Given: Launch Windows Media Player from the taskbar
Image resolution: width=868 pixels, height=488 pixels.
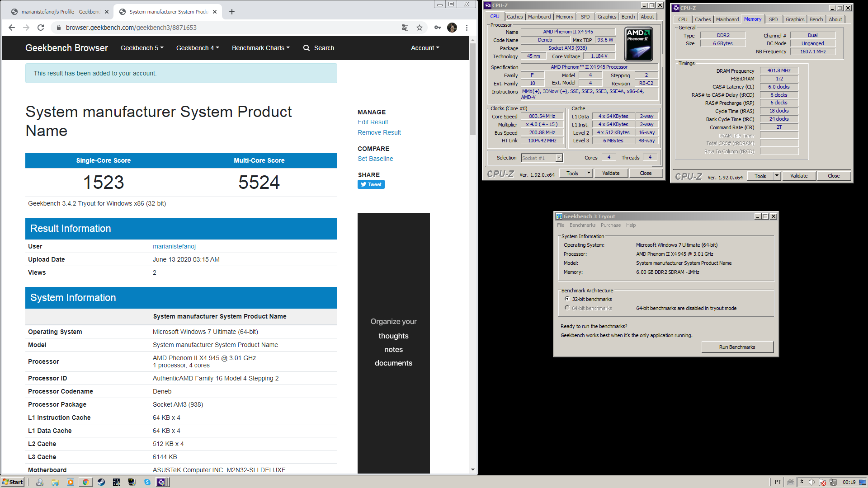Looking at the screenshot, I should click(x=71, y=482).
